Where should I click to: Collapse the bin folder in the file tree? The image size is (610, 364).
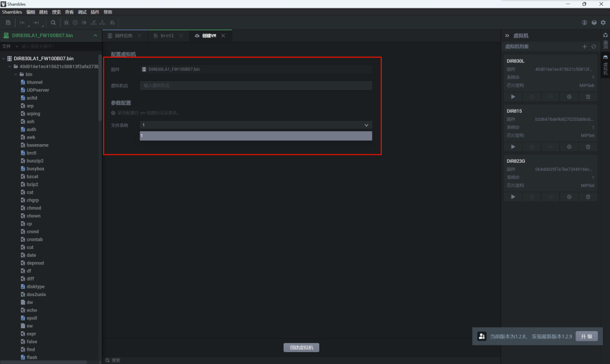coord(16,74)
